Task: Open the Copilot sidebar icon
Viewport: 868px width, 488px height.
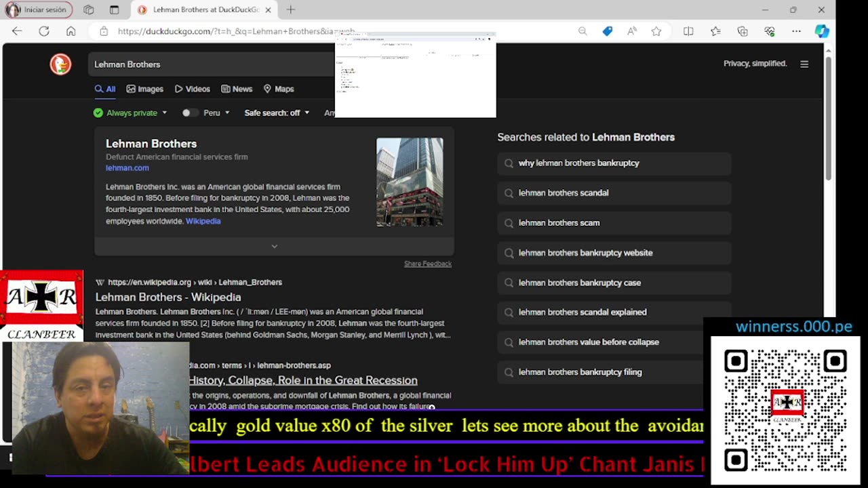Action: 822,31
